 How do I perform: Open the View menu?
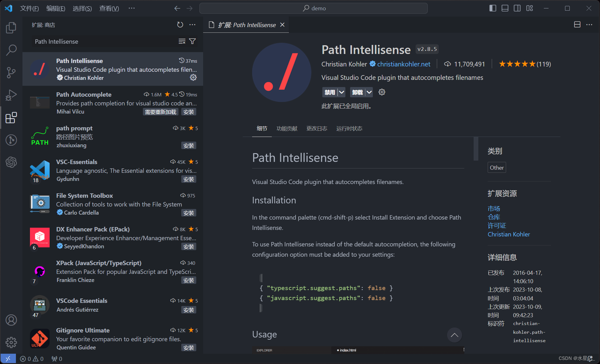[x=109, y=8]
